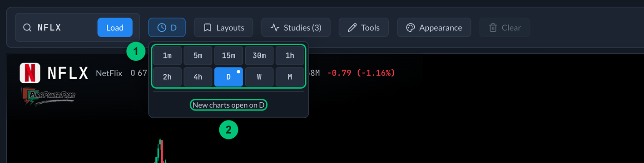Select the 15m timeframe

point(228,55)
